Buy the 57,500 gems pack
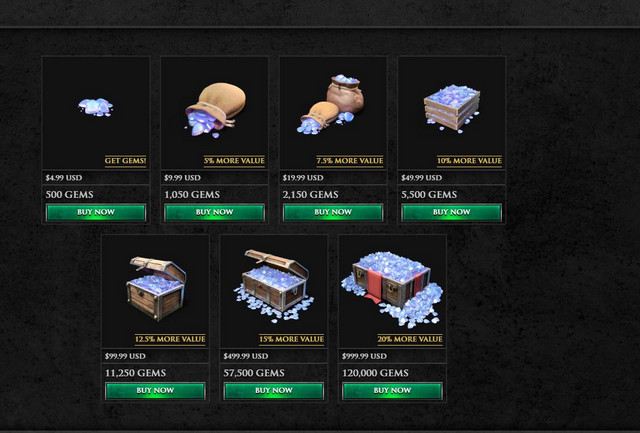Image resolution: width=640 pixels, height=433 pixels. tap(274, 391)
